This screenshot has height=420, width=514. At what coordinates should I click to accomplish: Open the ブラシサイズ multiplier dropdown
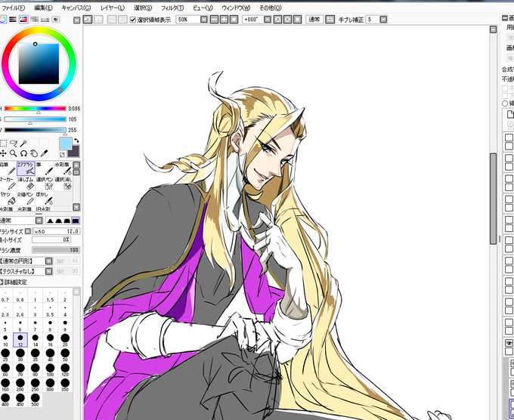[28, 231]
